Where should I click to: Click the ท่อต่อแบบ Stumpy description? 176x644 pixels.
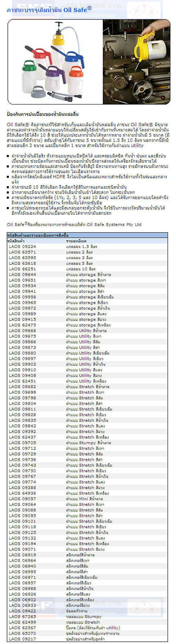click(x=84, y=617)
